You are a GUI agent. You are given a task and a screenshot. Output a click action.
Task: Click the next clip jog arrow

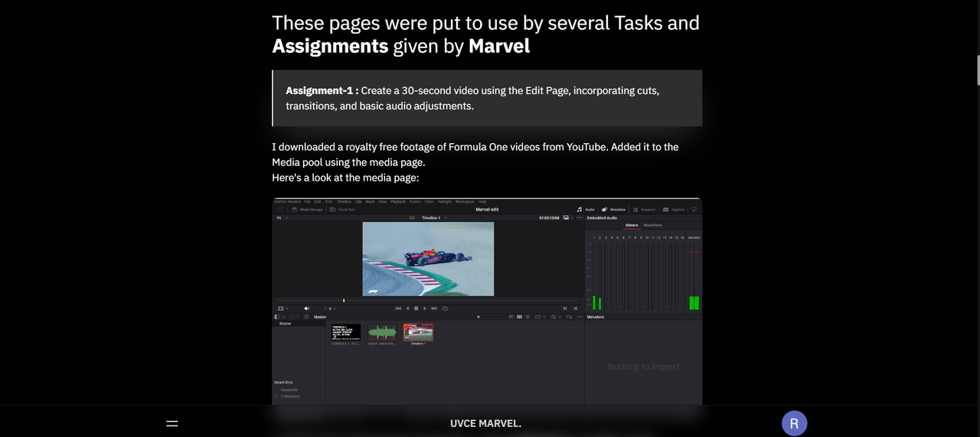[x=335, y=308]
